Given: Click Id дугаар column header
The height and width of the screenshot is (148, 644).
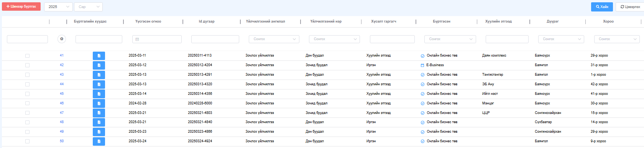Looking at the screenshot, I should click(x=207, y=21).
